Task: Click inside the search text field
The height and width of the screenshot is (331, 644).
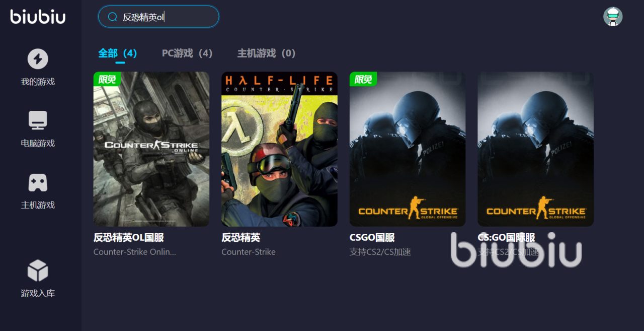Action: point(158,17)
